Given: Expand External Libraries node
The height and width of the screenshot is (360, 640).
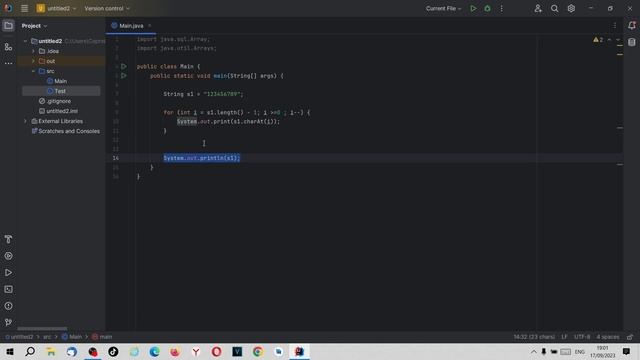Looking at the screenshot, I should [25, 121].
